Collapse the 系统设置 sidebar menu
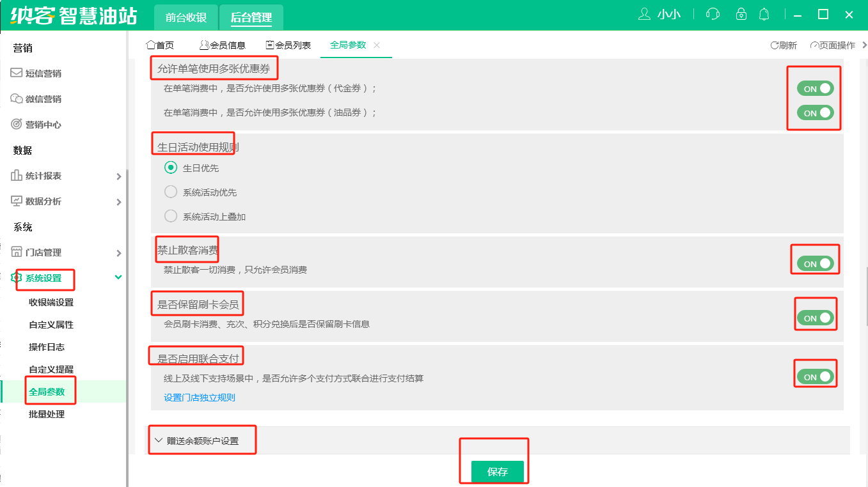Image resolution: width=868 pixels, height=487 pixels. [118, 277]
